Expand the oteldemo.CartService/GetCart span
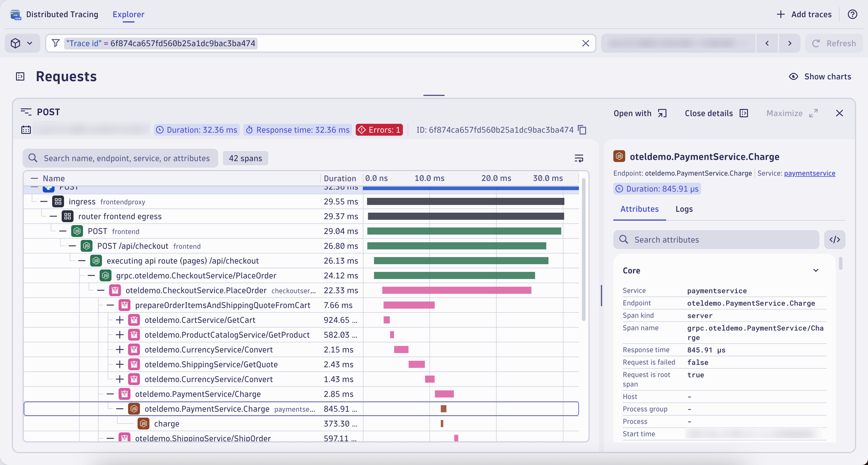 coord(120,320)
